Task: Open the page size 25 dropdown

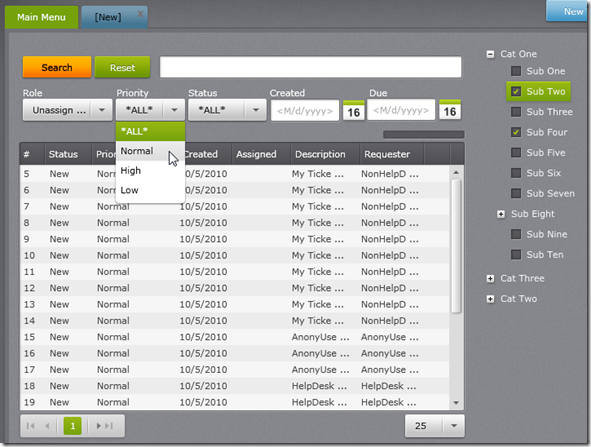Action: coord(435,426)
